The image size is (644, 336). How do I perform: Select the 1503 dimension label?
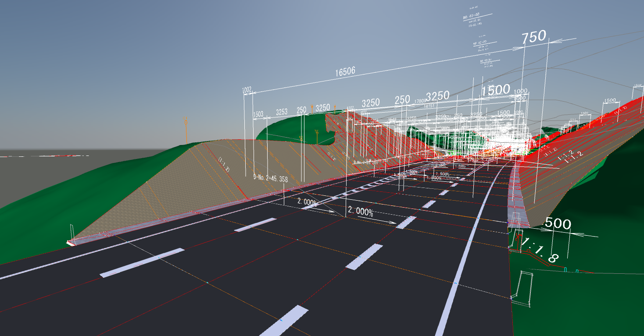[258, 114]
